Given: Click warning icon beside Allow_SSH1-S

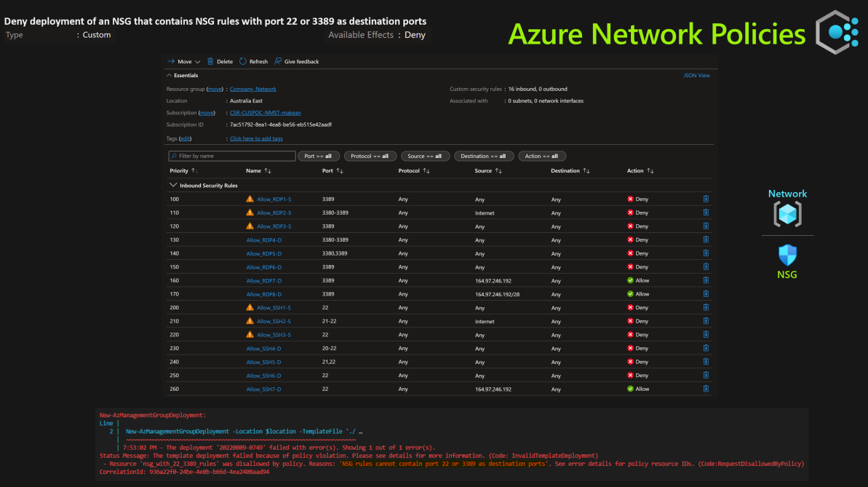Looking at the screenshot, I should [250, 307].
